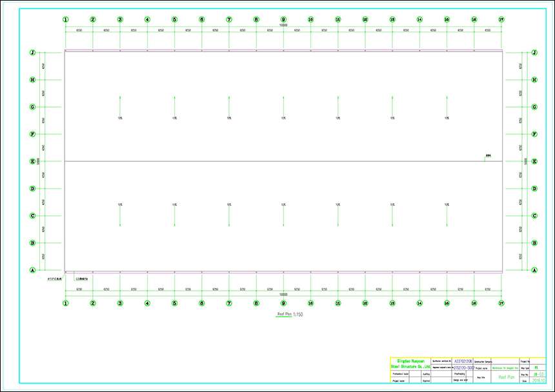555x392 pixels.
Task: Click the upper-left roof slope arrow
Action: 120,106
